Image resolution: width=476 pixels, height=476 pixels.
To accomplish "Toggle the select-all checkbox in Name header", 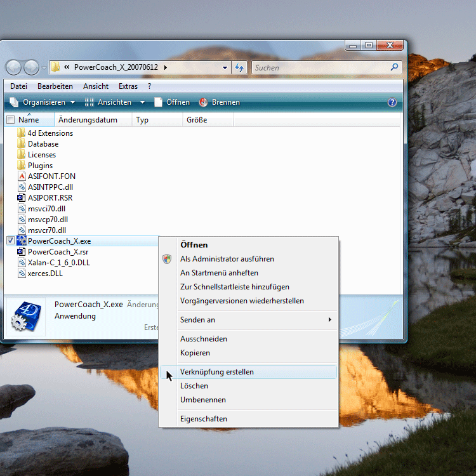I will click(x=11, y=119).
